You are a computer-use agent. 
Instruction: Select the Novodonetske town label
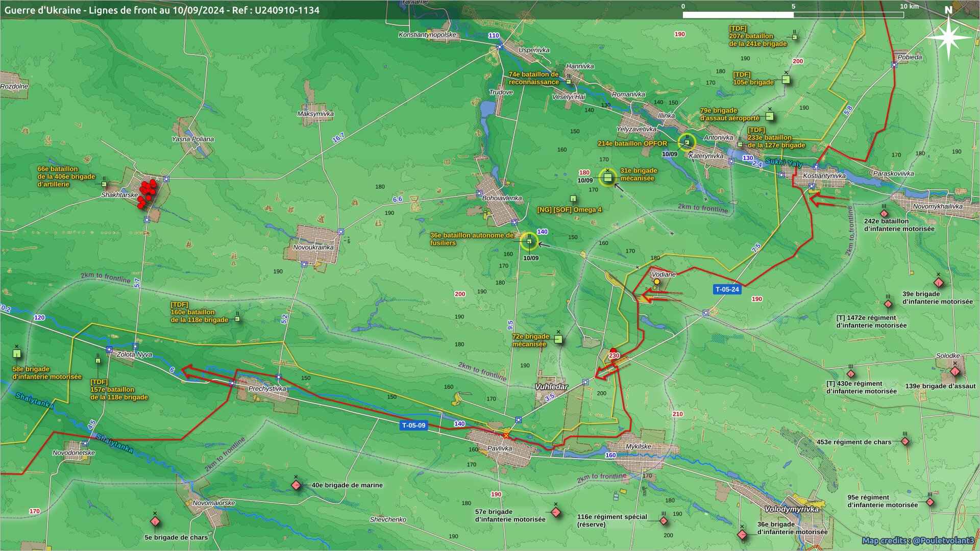[x=74, y=453]
